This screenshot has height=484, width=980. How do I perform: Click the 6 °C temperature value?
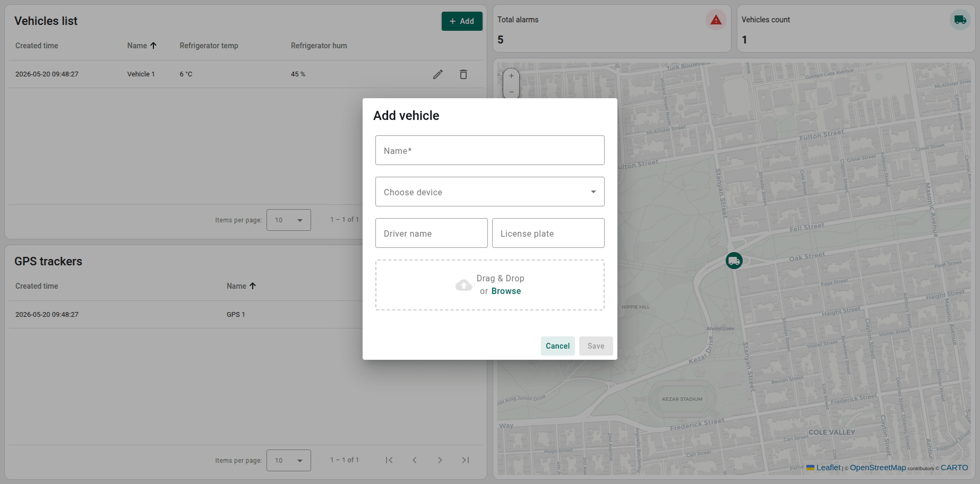click(186, 74)
